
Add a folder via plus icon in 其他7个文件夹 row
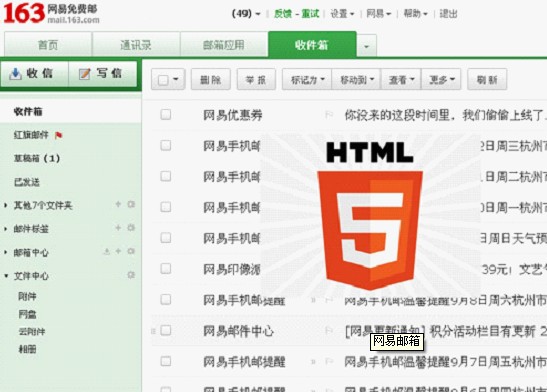[118, 204]
